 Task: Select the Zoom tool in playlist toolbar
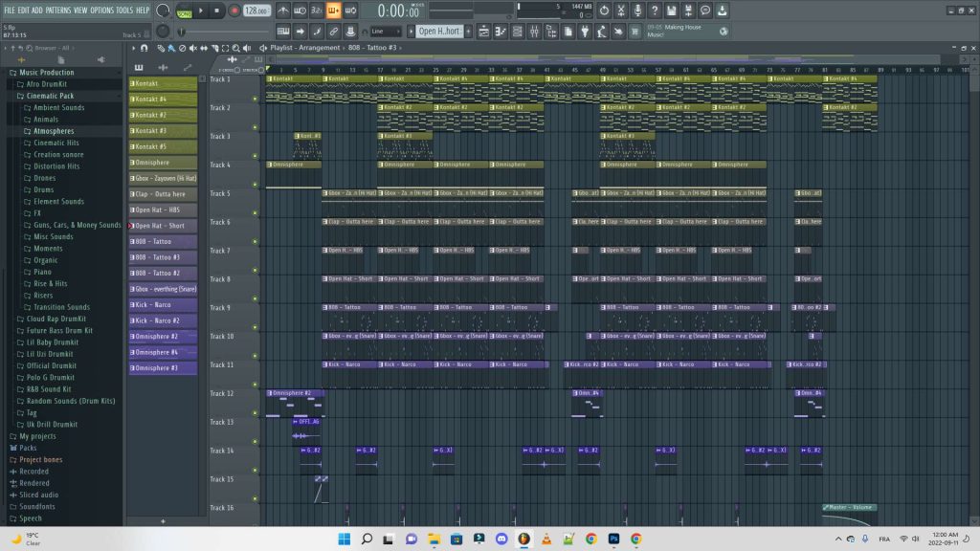point(235,48)
